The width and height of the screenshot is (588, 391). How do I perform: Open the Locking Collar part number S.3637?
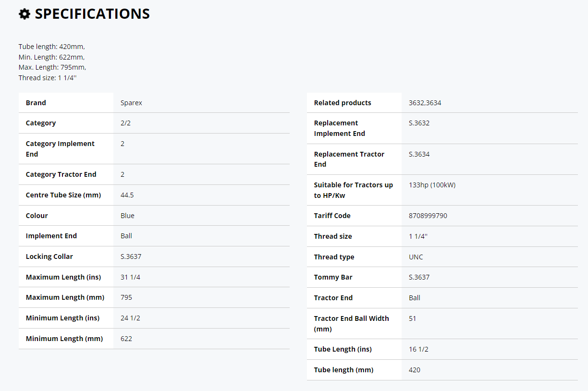[x=131, y=257]
